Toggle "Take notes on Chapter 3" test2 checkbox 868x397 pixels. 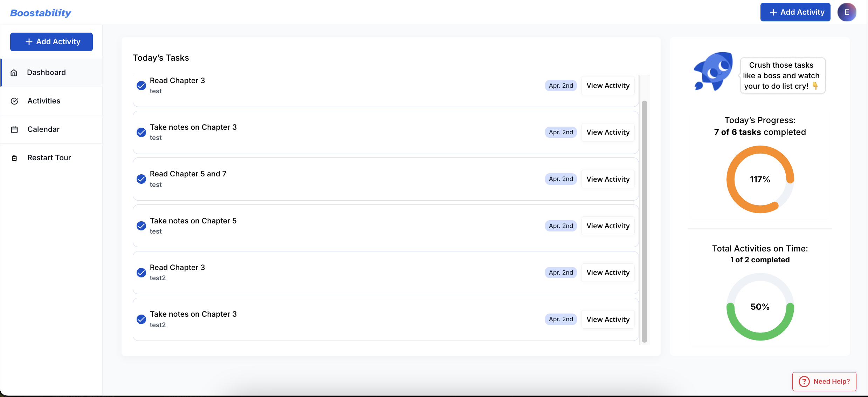point(141,319)
